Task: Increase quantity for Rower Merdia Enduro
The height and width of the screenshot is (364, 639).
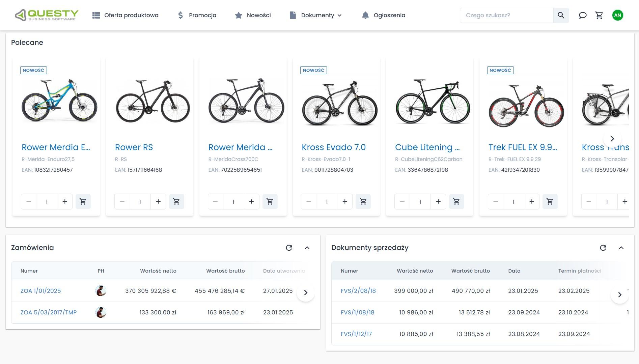Action: [x=65, y=202]
